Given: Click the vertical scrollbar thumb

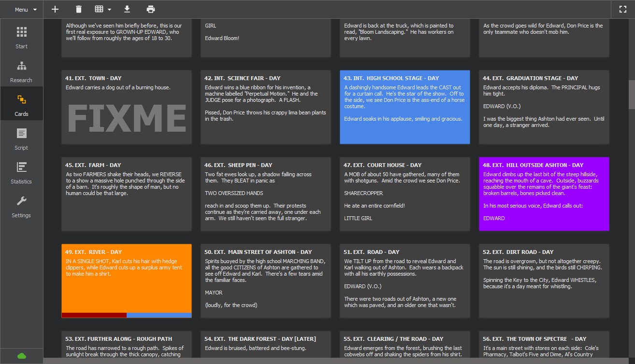Looking at the screenshot, I should click(x=631, y=95).
